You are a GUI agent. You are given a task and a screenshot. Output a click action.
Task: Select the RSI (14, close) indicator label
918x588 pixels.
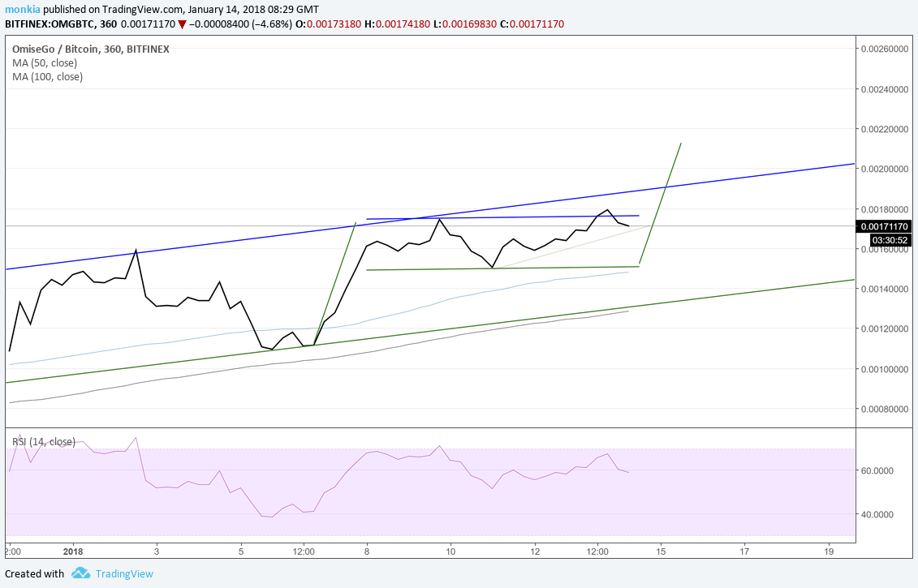[44, 442]
